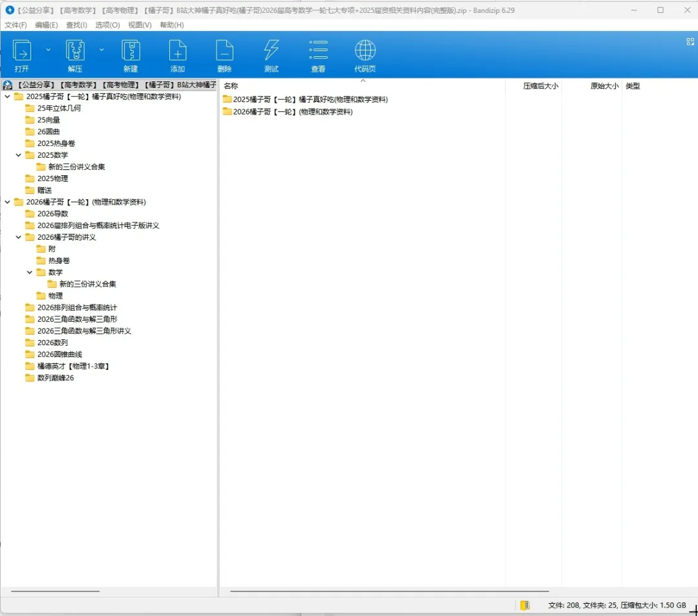698x616 pixels.
Task: Collapse the 2026橘子哥的讲义 tree node
Action: (19, 237)
